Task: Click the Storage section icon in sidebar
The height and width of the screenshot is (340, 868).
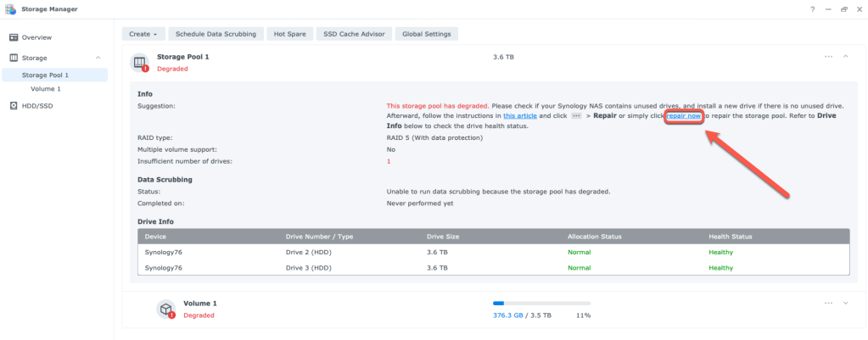Action: coord(14,58)
